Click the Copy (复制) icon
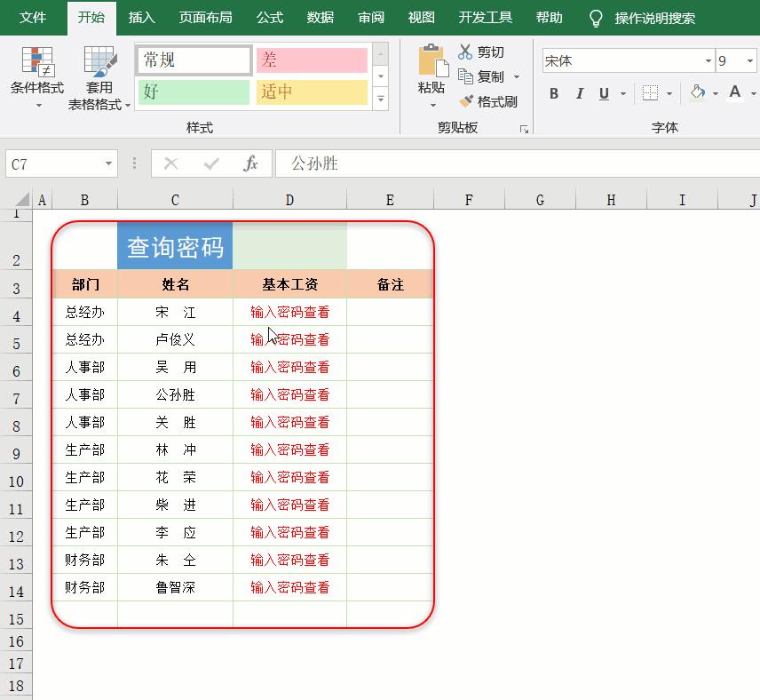Screen dimensions: 760x700 (464, 73)
